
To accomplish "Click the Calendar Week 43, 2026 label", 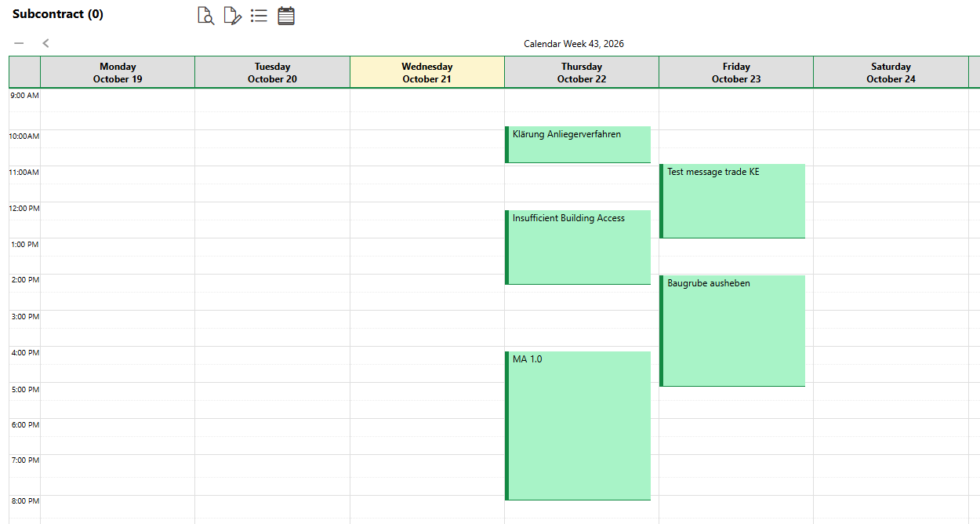I will (x=574, y=44).
